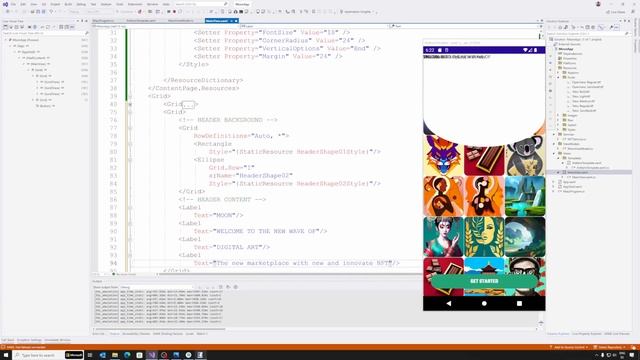Open the Select Repository status bar item
This screenshot has width=640, height=360.
point(610,347)
